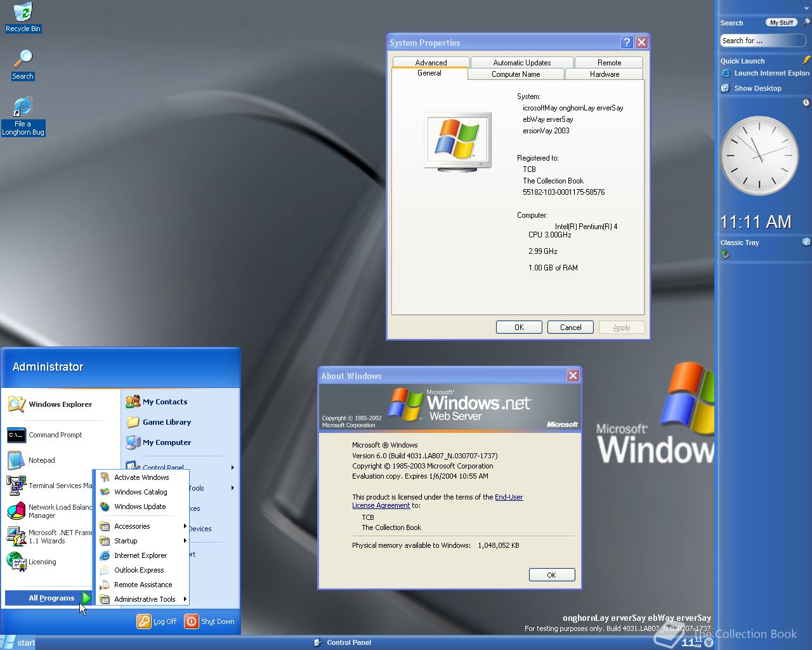Click the sidebar search magnifier icon
Viewport: 812px width, 650px height.
(806, 22)
